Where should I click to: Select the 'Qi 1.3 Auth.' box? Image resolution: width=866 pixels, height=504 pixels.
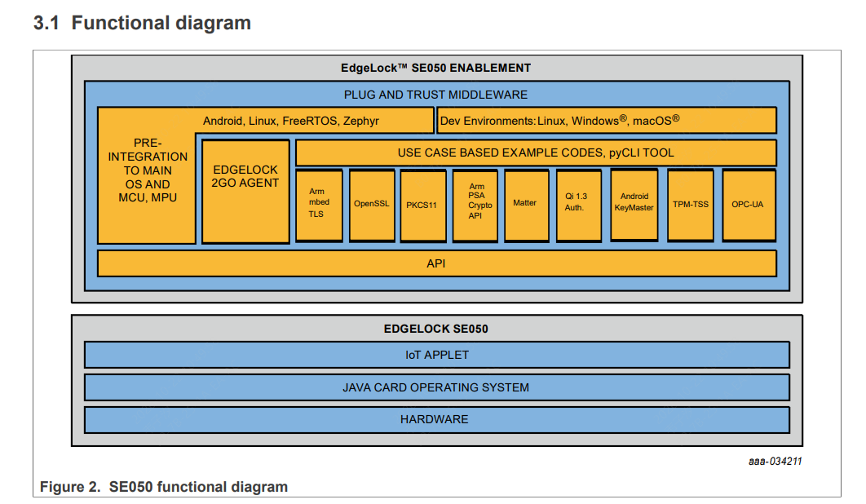click(x=579, y=206)
